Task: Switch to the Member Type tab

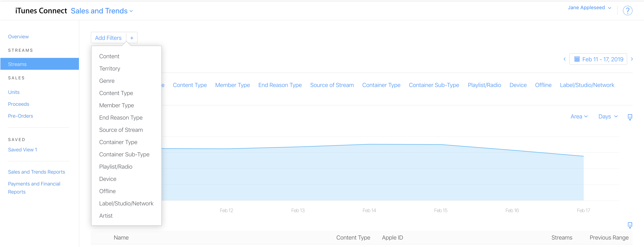Action: coord(232,85)
